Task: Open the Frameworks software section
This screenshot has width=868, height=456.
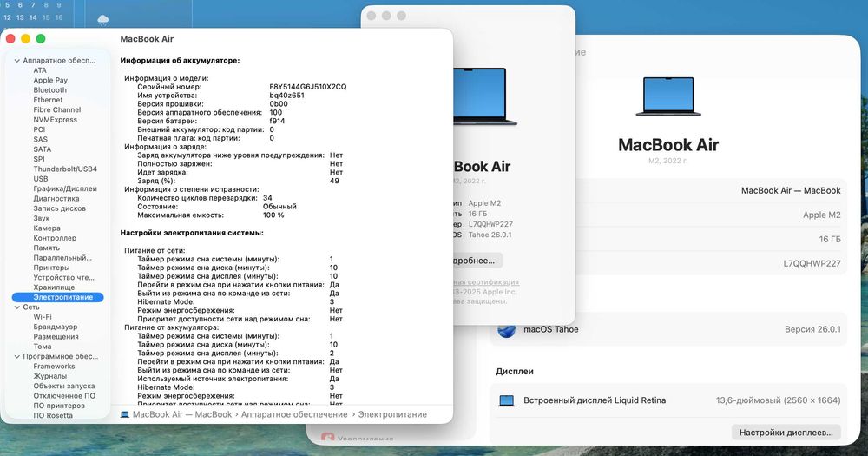Action: [x=54, y=367]
